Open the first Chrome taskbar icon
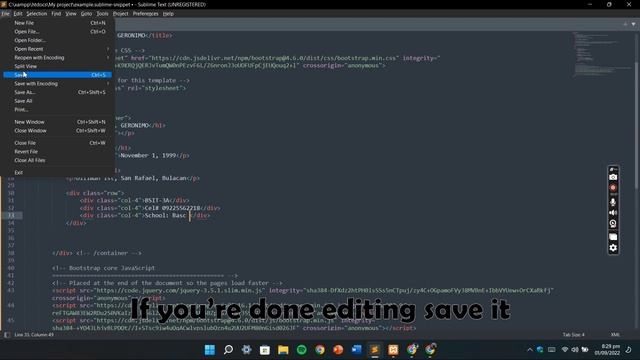640x360 pixels. point(320,350)
